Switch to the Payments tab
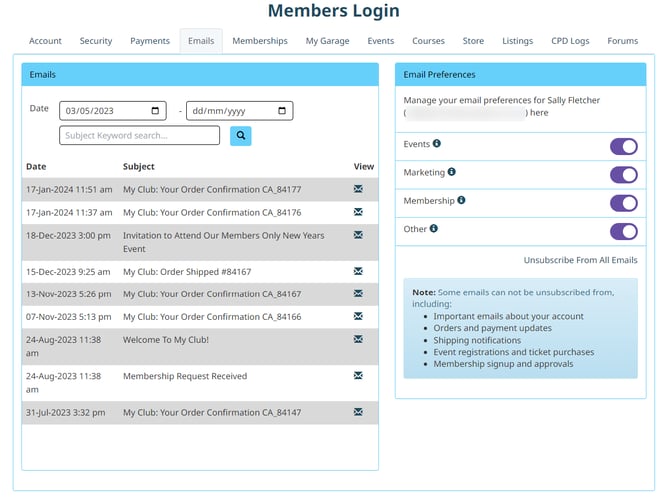 coord(149,41)
